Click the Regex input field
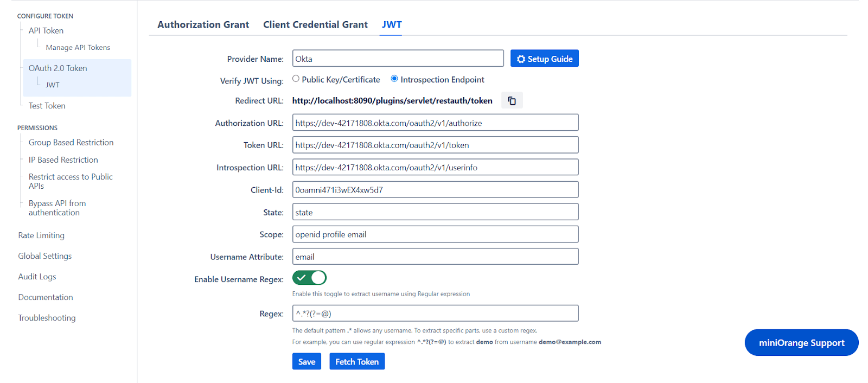Screen dimensions: 868x383 pyautogui.click(x=435, y=313)
